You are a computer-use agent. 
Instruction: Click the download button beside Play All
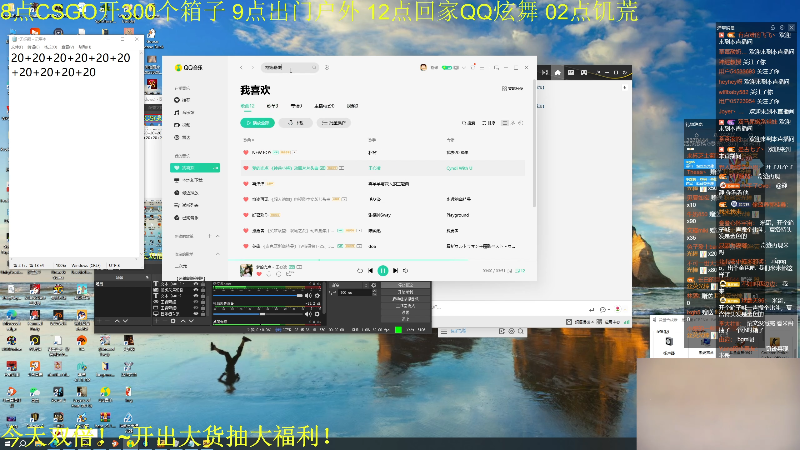click(295, 123)
